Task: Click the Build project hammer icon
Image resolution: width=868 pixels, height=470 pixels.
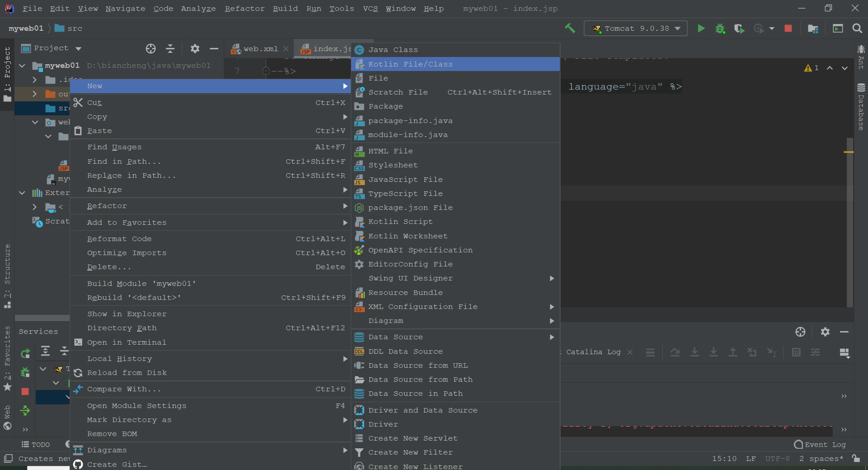Action: pos(570,28)
